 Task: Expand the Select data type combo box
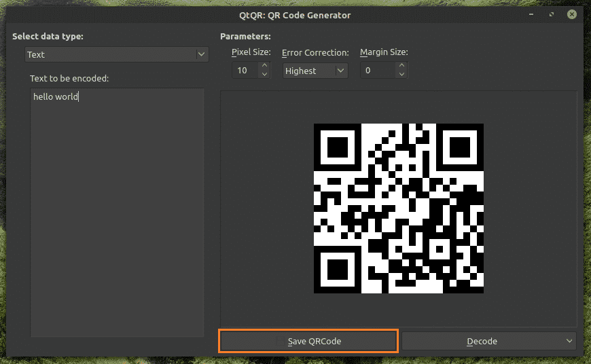[116, 54]
